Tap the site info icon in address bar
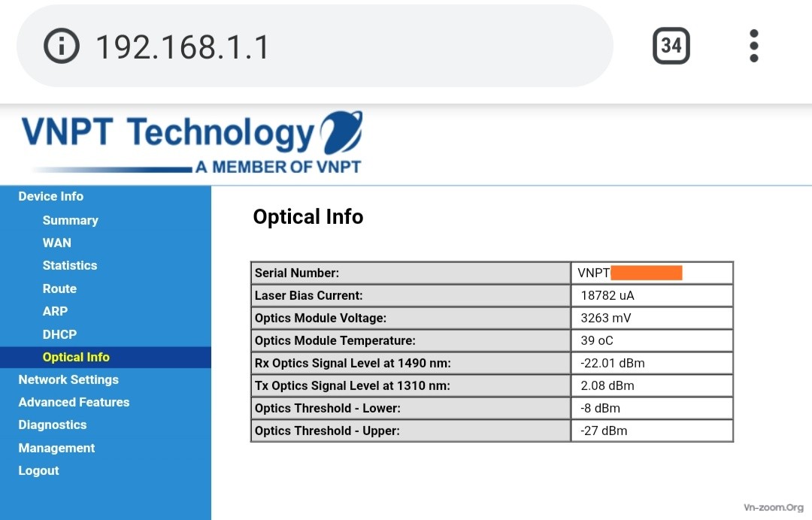812x520 pixels. [62, 46]
